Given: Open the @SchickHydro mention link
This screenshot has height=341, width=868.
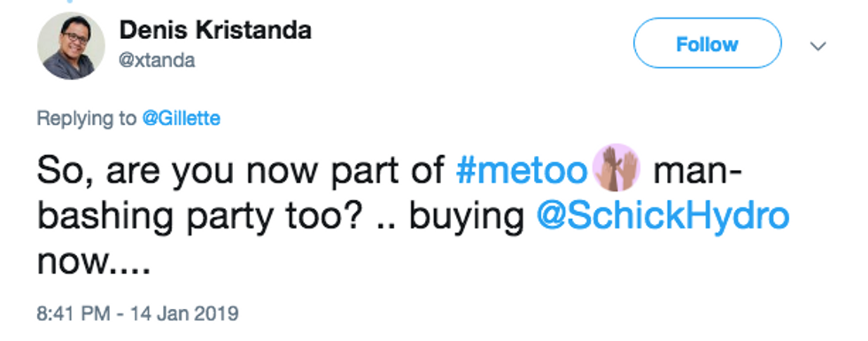Looking at the screenshot, I should (x=663, y=216).
